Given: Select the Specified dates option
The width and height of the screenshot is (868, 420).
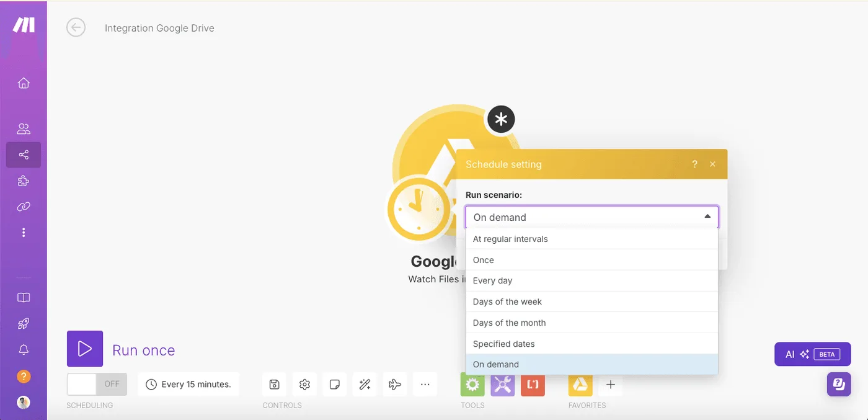Looking at the screenshot, I should [x=591, y=344].
